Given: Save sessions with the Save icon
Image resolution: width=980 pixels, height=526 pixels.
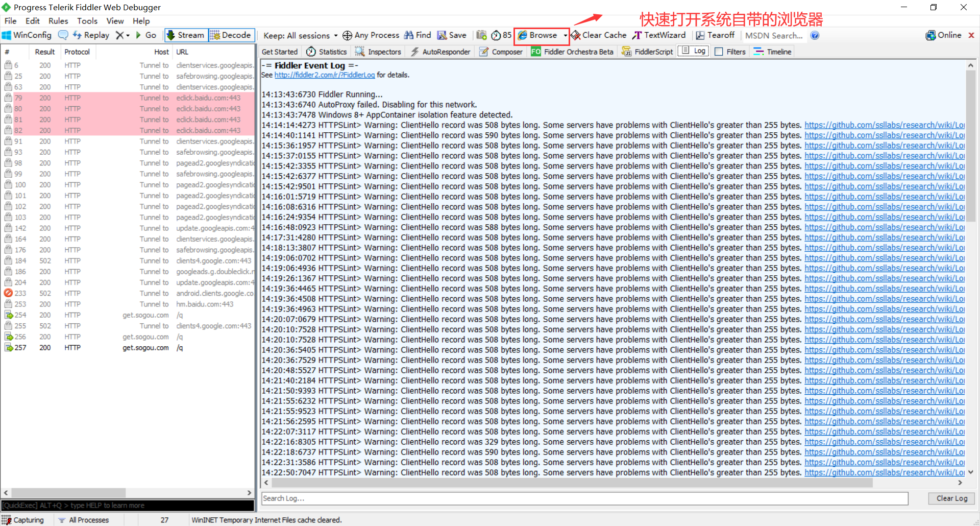Looking at the screenshot, I should (x=452, y=35).
